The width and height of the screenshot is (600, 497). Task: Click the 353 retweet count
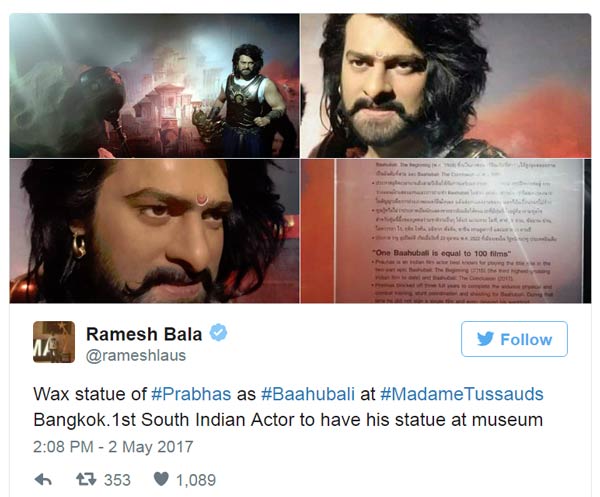(x=117, y=480)
